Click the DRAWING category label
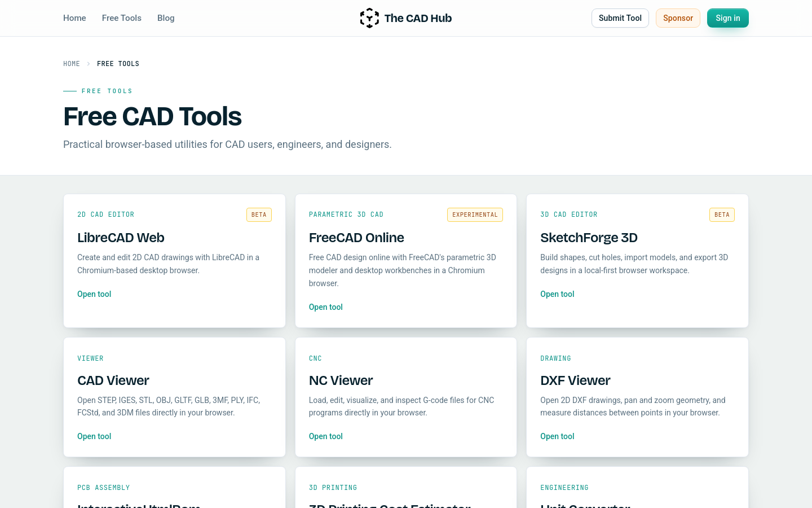This screenshot has height=508, width=812. [x=555, y=358]
